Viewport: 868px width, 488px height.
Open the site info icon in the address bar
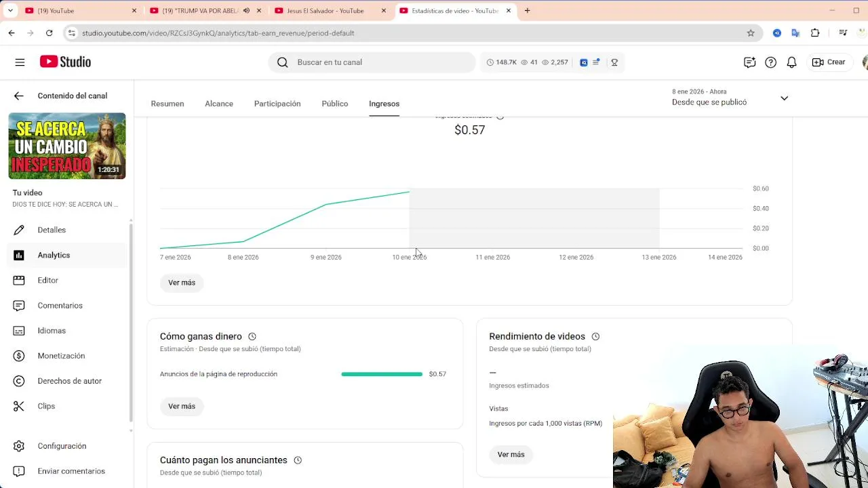click(71, 33)
